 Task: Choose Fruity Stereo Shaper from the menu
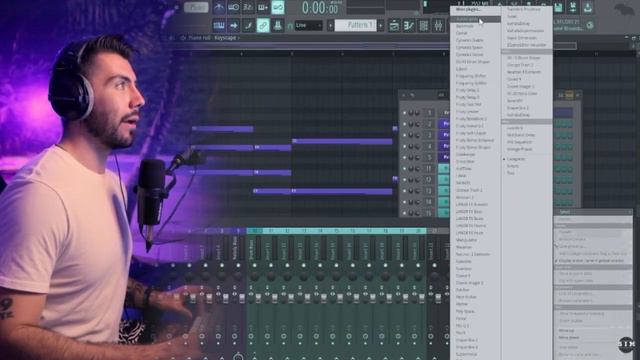(473, 147)
